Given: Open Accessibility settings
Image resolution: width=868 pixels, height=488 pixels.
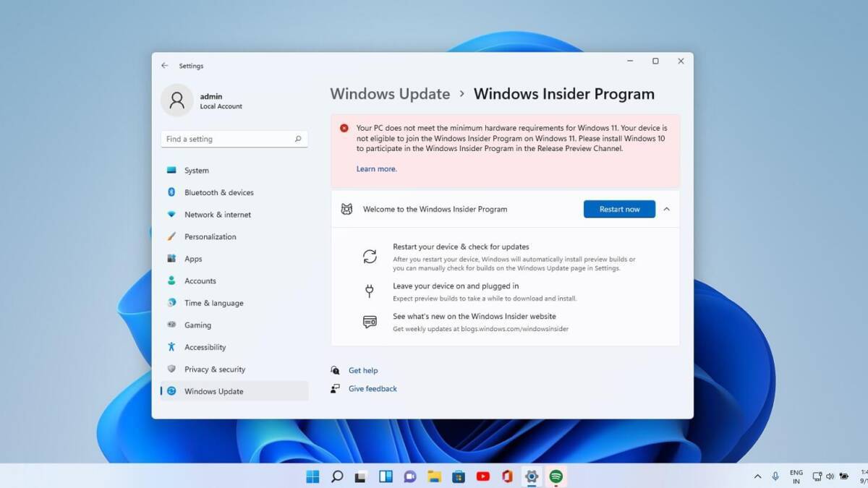Looking at the screenshot, I should pyautogui.click(x=234, y=347).
